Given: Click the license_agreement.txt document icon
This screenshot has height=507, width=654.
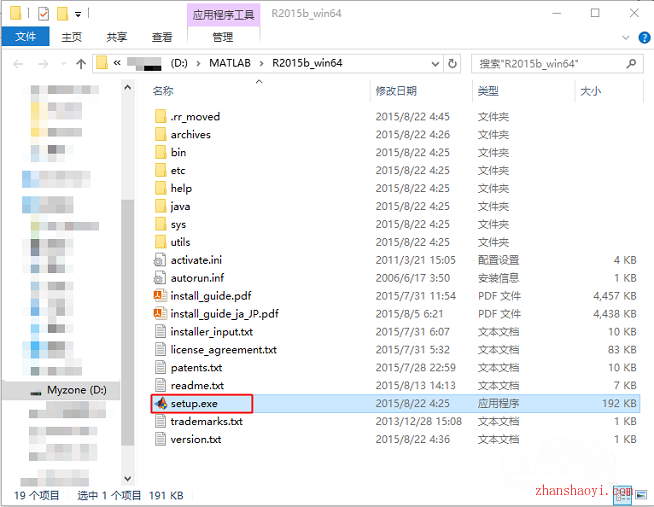Looking at the screenshot, I should click(x=161, y=349).
